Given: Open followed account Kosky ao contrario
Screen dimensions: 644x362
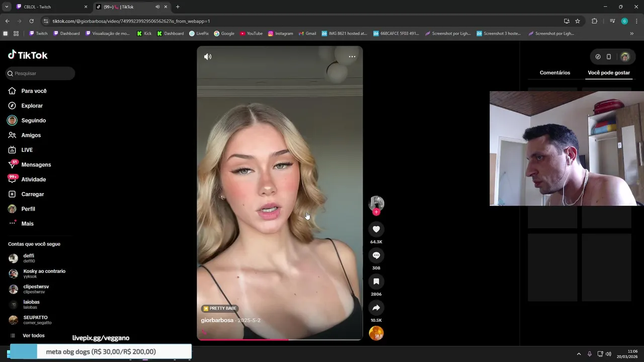Looking at the screenshot, I should click(x=37, y=274).
